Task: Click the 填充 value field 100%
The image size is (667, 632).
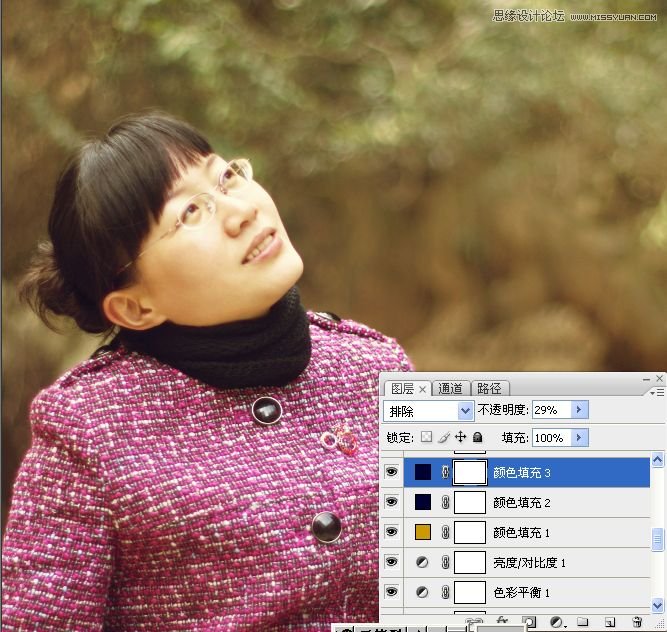Action: tap(551, 438)
